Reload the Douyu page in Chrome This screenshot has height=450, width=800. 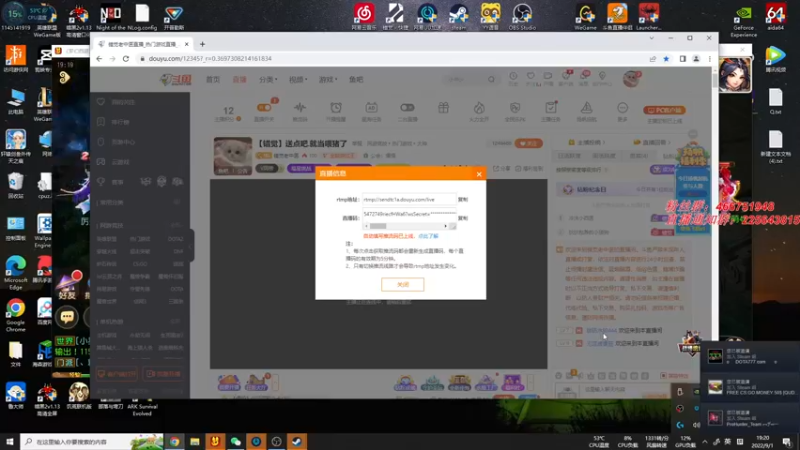pyautogui.click(x=126, y=59)
